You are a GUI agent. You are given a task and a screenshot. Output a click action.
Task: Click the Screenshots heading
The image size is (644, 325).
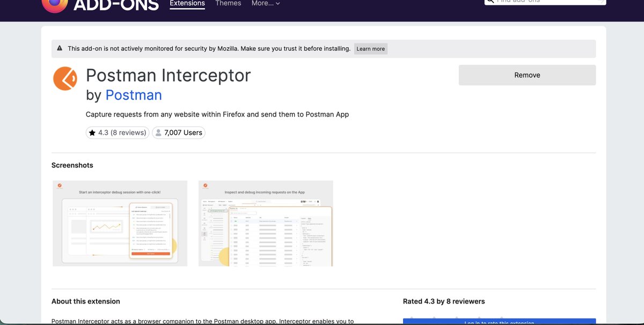tap(72, 165)
